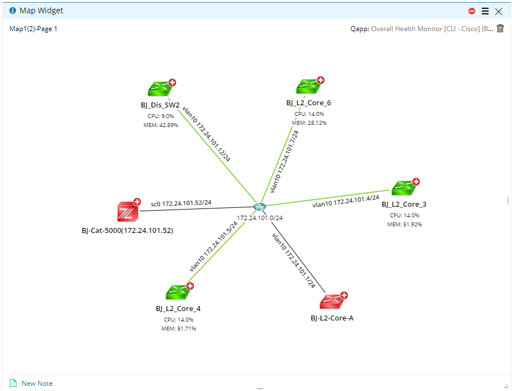The height and width of the screenshot is (391, 512).
Task: Click the red BJ-L2-Core-A device icon
Action: tap(332, 302)
